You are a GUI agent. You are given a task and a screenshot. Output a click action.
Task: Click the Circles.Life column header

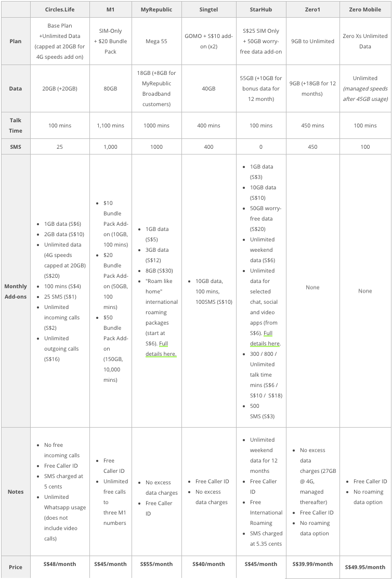click(60, 9)
